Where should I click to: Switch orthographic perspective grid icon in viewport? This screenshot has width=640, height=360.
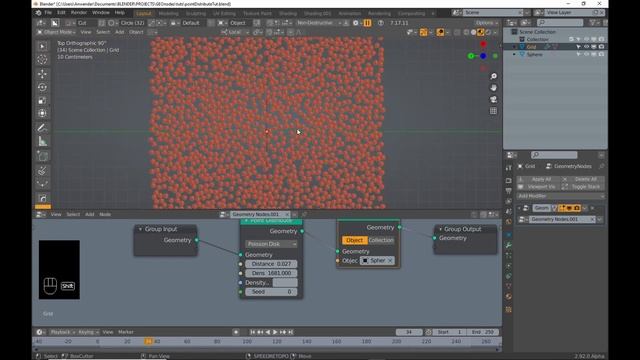(493, 111)
